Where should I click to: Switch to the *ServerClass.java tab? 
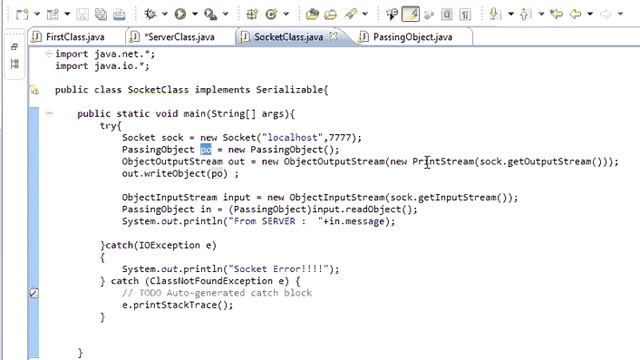coord(179,37)
